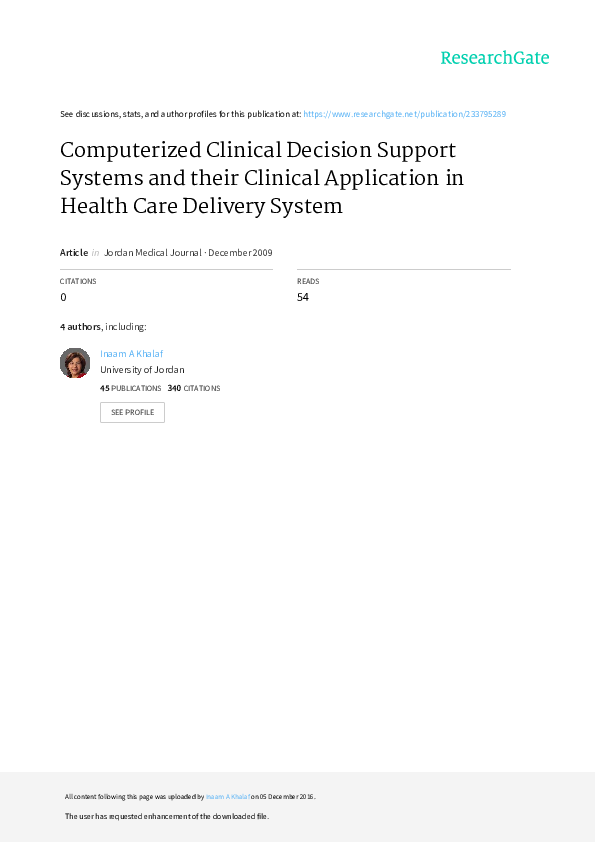The width and height of the screenshot is (595, 842).
Task: Click the University of Jordan affiliation
Action: point(142,369)
